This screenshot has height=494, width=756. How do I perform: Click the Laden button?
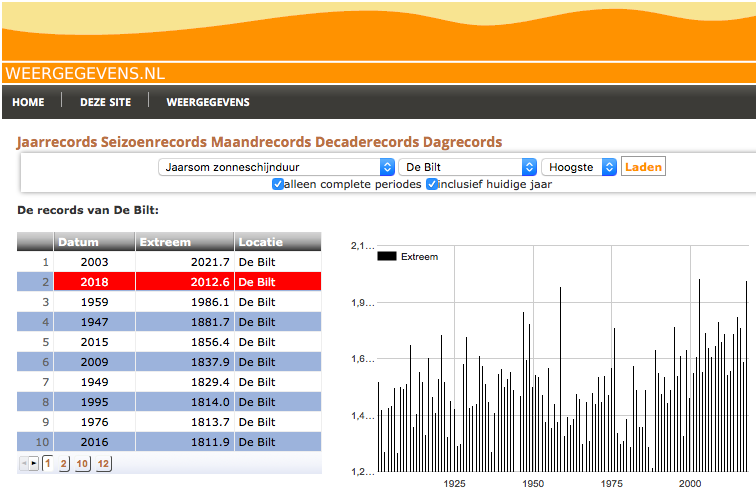click(x=643, y=167)
